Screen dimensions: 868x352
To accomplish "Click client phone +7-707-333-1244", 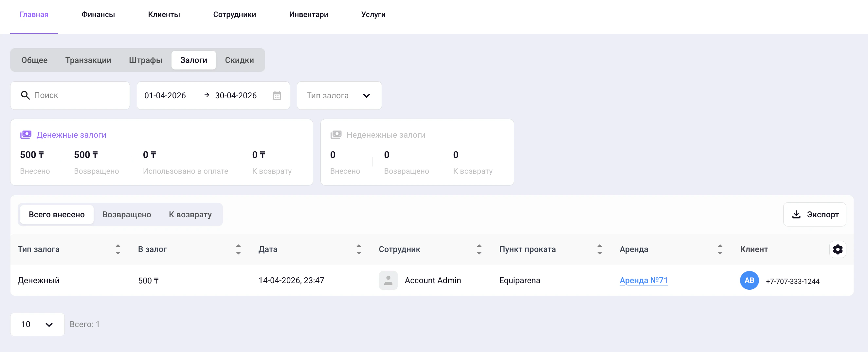I will tap(792, 281).
